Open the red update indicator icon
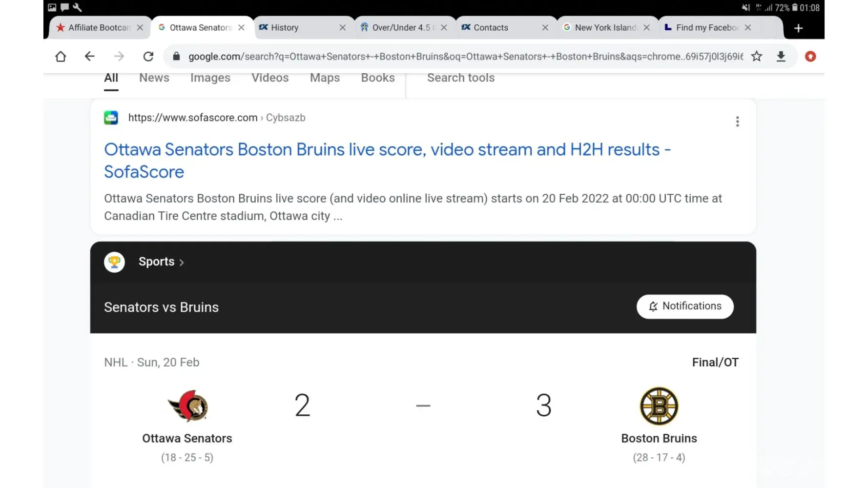Screen dimensions: 868x488 (810, 57)
